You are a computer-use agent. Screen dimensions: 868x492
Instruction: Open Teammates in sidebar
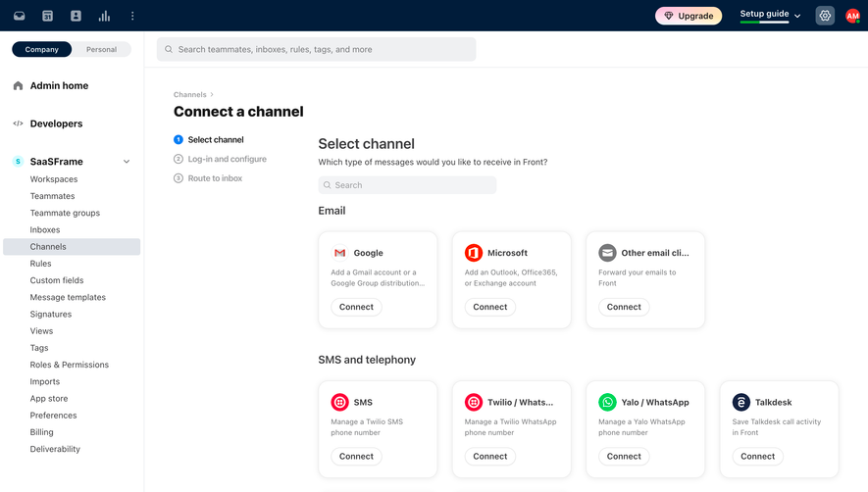coord(53,196)
